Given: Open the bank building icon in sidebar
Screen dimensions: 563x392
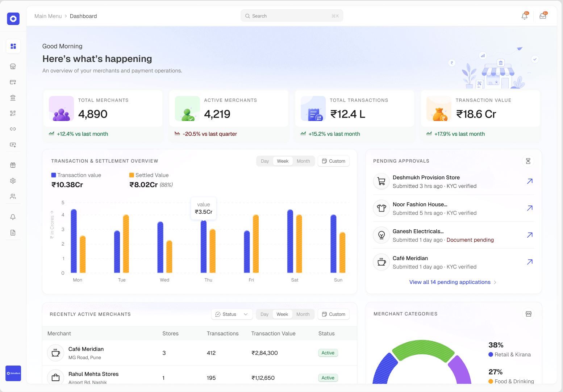Looking at the screenshot, I should point(13,98).
